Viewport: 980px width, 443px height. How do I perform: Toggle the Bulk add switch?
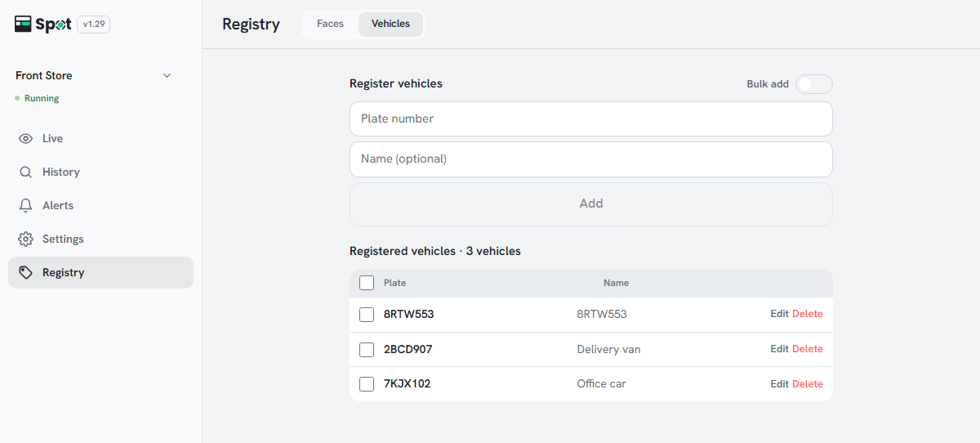pyautogui.click(x=814, y=84)
